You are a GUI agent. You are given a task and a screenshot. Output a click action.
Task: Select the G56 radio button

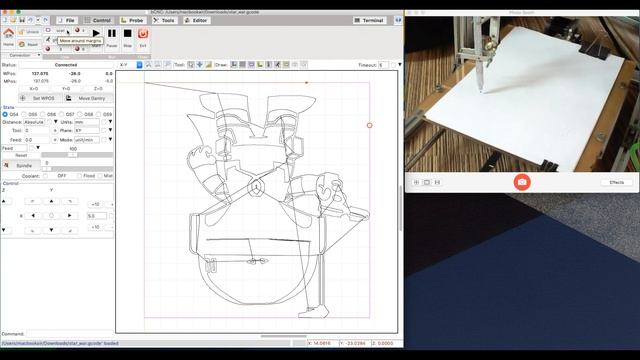coord(42,114)
